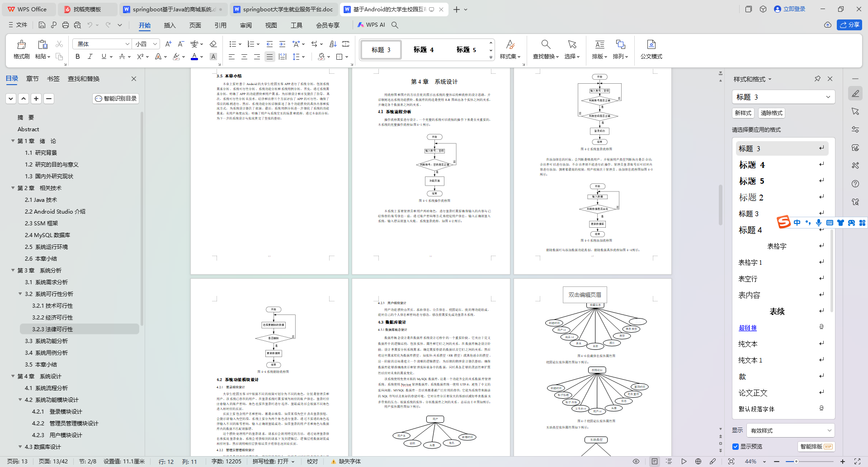
Task: Click the print icon in quick toolbar
Action: click(66, 25)
